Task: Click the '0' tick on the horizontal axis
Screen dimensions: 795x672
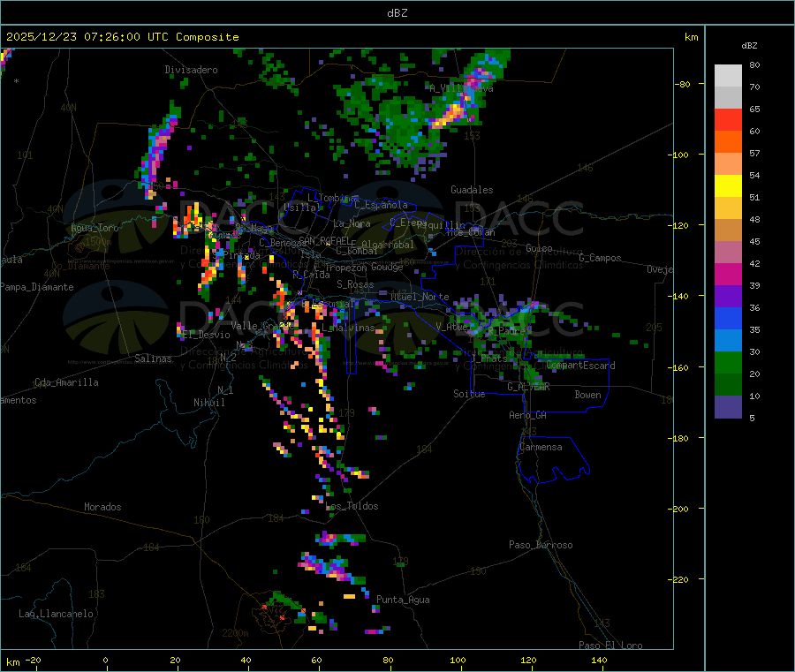Action: click(x=105, y=660)
